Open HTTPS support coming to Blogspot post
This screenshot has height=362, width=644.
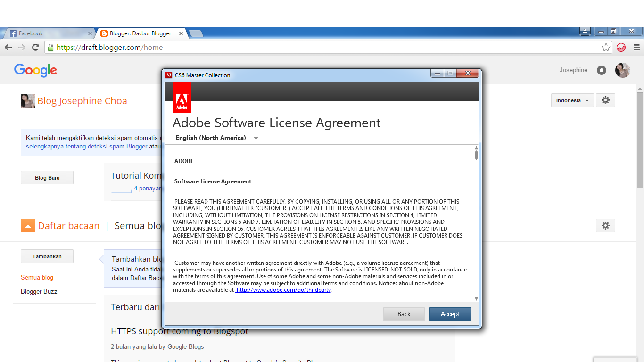[x=180, y=331]
